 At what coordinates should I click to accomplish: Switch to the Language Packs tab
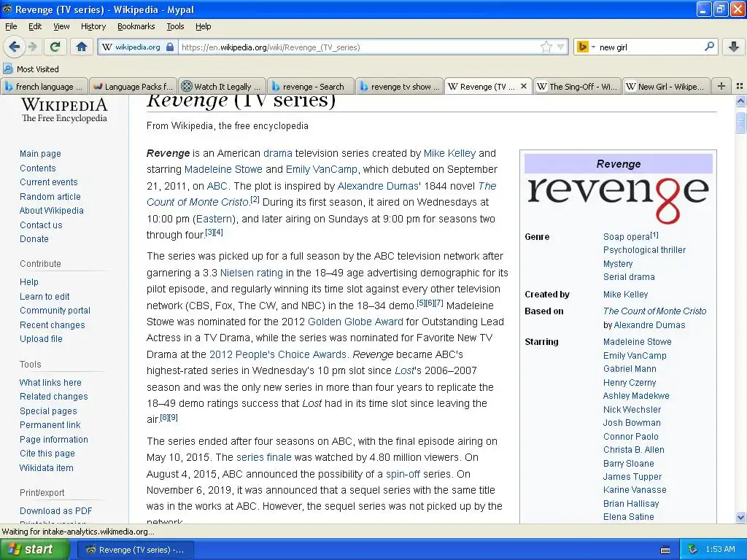pos(133,86)
